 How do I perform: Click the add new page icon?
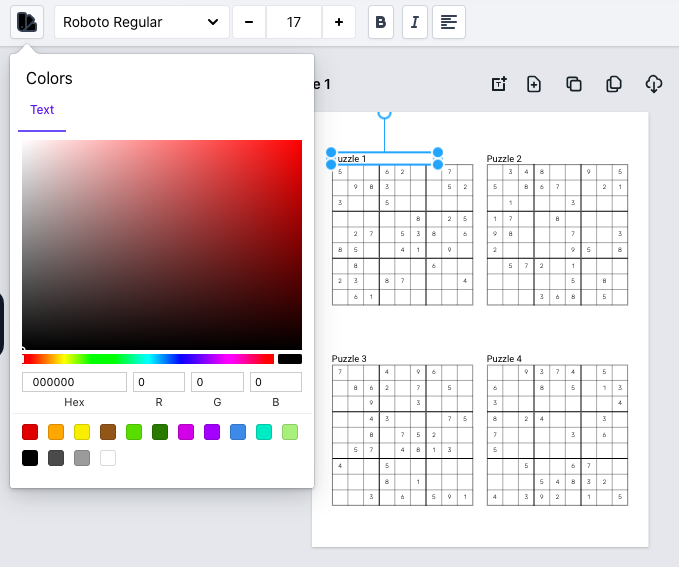(534, 84)
